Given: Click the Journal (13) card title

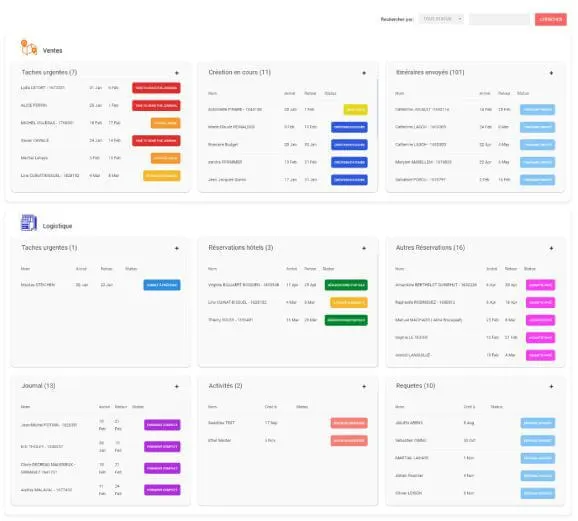Looking at the screenshot, I should [38, 386].
